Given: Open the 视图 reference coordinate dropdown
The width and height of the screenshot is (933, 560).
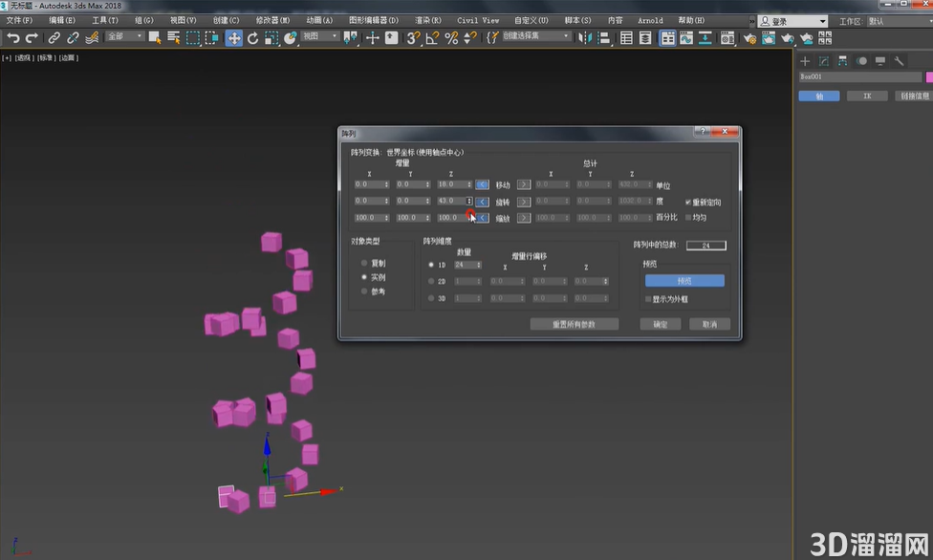Looking at the screenshot, I should pos(320,37).
